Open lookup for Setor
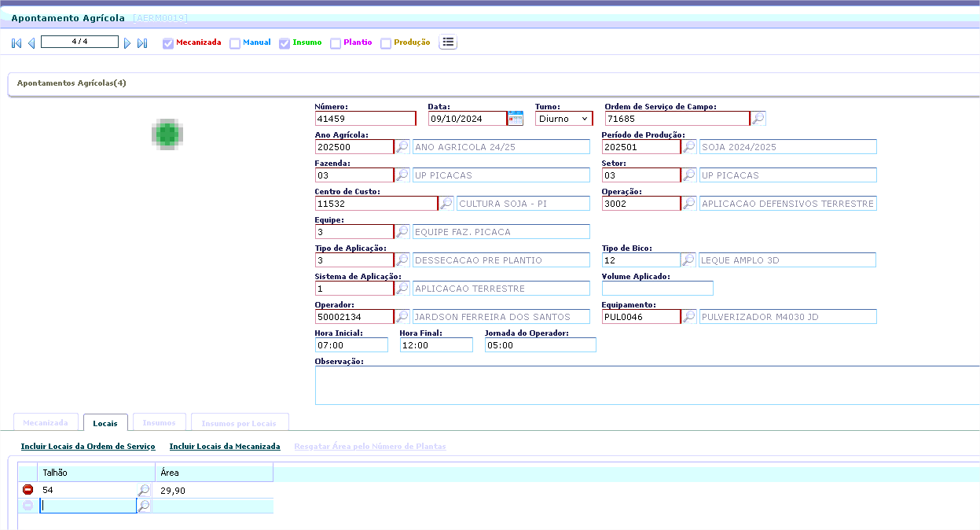Screen dimensions: 980x530 click(688, 175)
